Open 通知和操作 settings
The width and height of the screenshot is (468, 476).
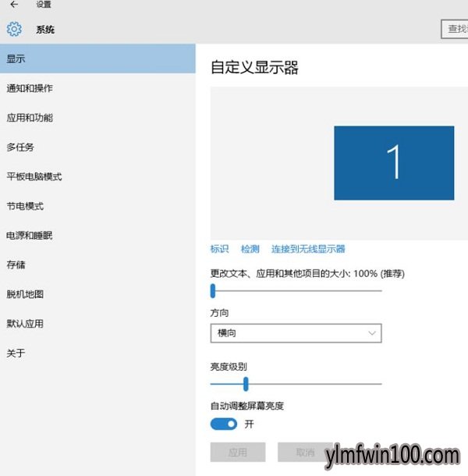point(97,88)
